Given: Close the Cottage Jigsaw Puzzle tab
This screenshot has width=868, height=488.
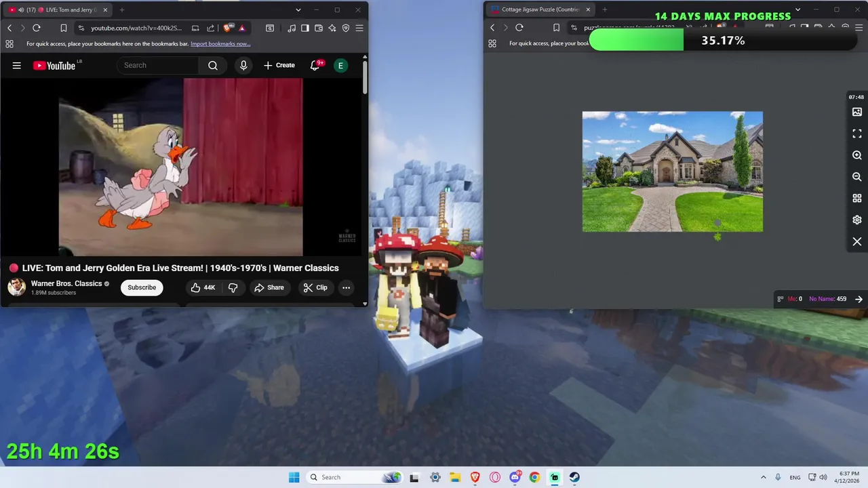Looking at the screenshot, I should (588, 9).
